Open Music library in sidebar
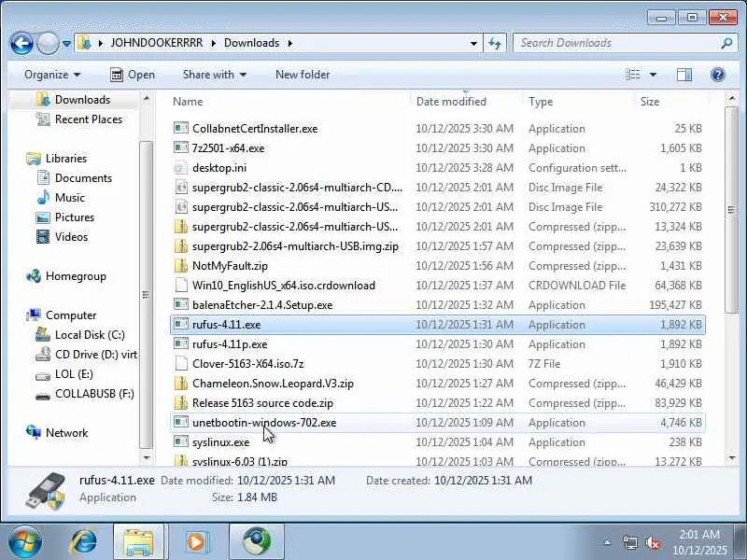 (69, 198)
